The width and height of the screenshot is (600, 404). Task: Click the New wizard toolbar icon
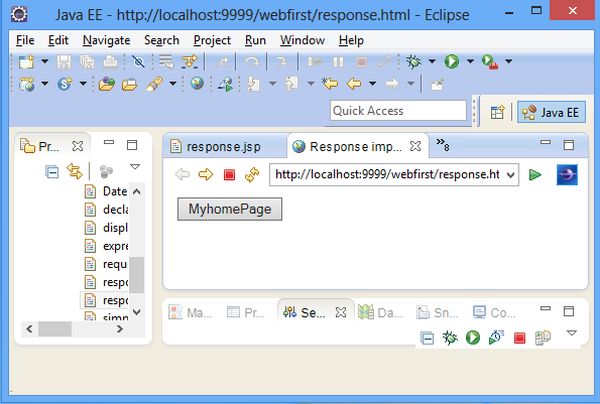[26, 62]
